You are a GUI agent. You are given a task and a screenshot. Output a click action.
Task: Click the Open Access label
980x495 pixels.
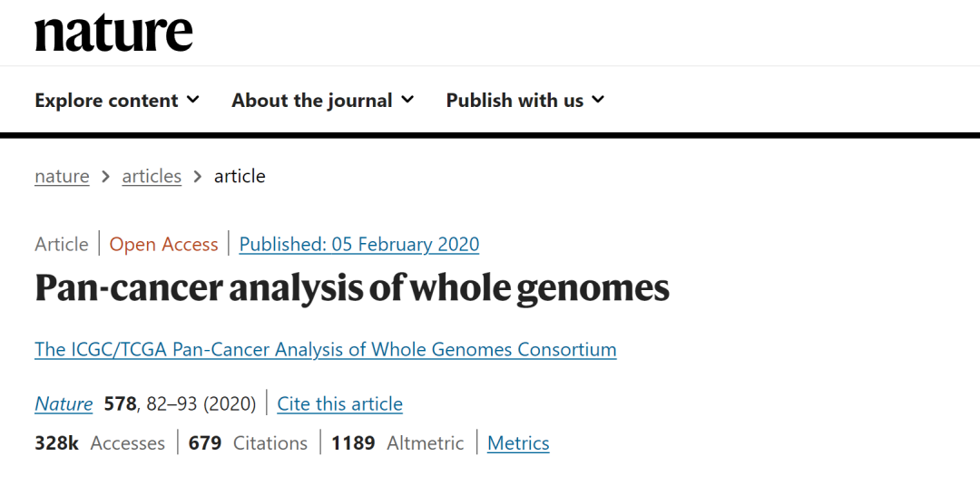pyautogui.click(x=163, y=244)
